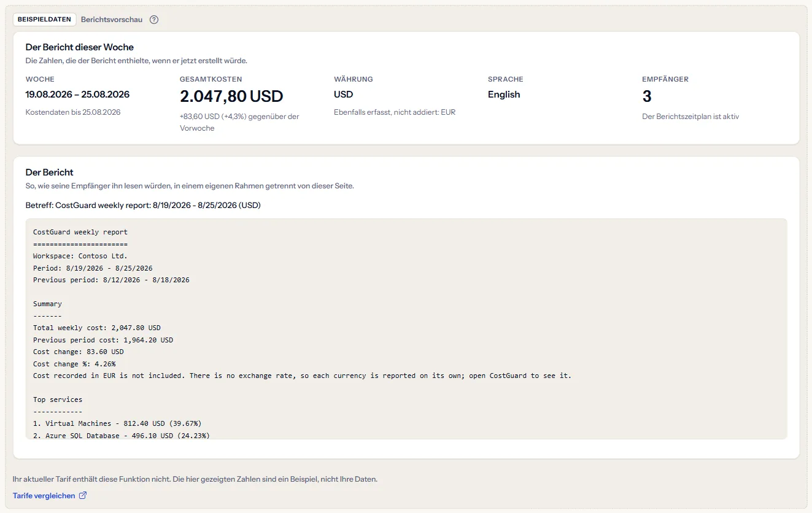This screenshot has height=513, width=812.
Task: Select the 'Top services' report heading
Action: tap(58, 399)
